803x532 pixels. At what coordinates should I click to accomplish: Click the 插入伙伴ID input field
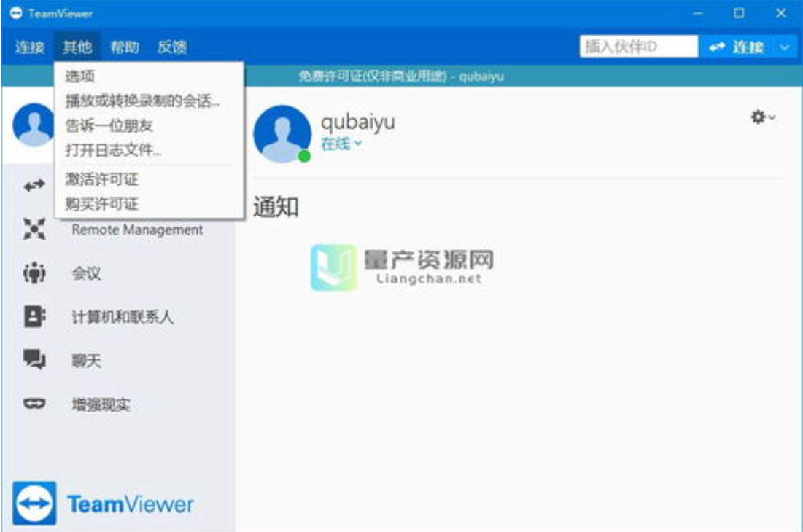point(638,46)
